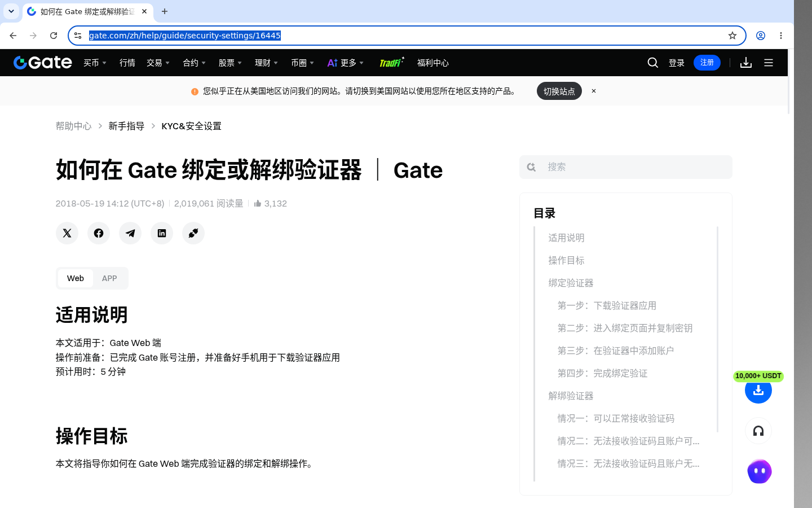812x508 pixels.
Task: Go to 新手指导 breadcrumb
Action: point(126,126)
